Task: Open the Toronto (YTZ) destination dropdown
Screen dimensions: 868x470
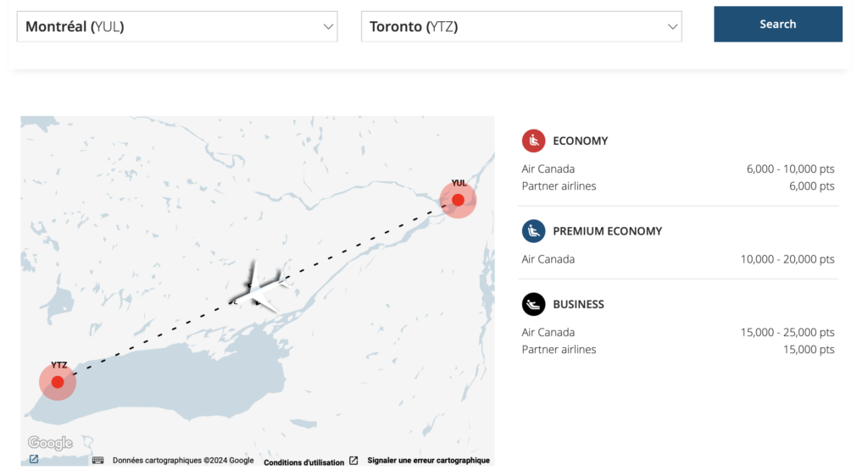Action: point(521,26)
